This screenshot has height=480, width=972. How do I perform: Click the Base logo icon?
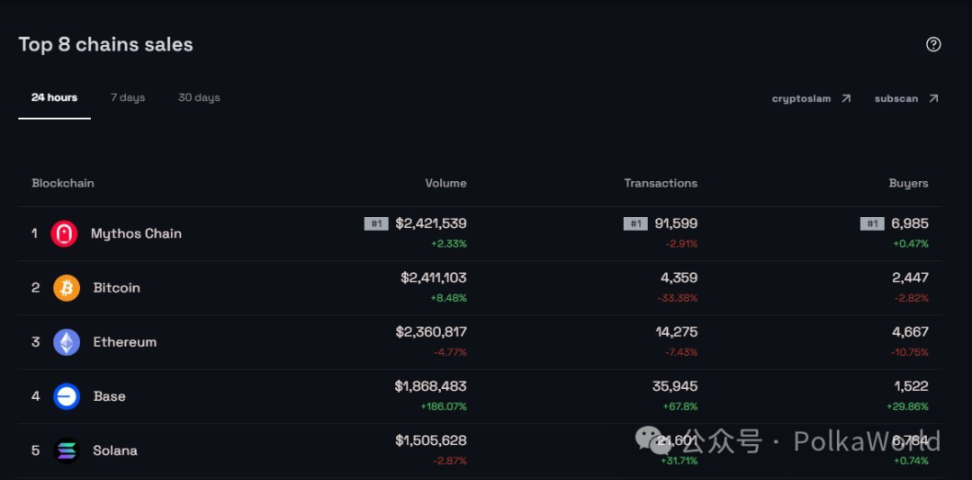pyautogui.click(x=66, y=396)
